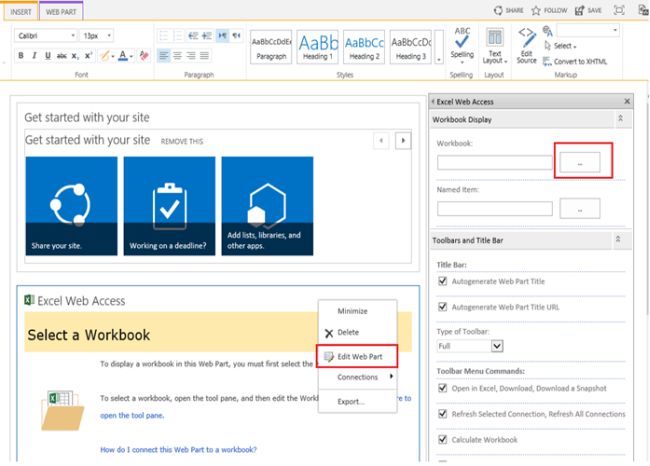This screenshot has width=650, height=466.
Task: Set right-to-left text direction
Action: pos(236,36)
